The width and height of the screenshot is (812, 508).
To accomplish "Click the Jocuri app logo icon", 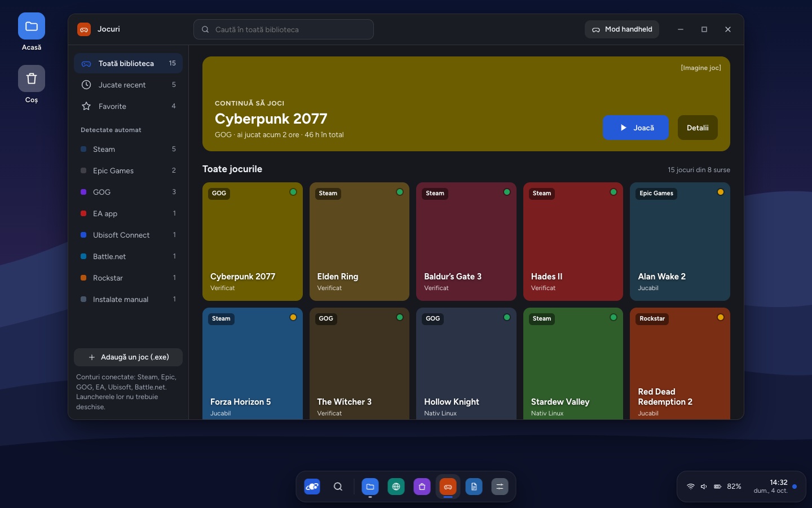I will coord(84,29).
